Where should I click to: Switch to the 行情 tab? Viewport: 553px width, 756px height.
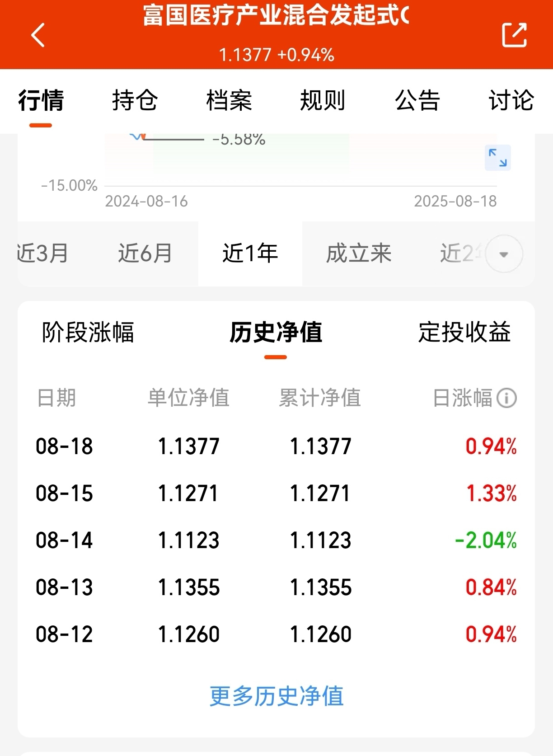point(41,100)
